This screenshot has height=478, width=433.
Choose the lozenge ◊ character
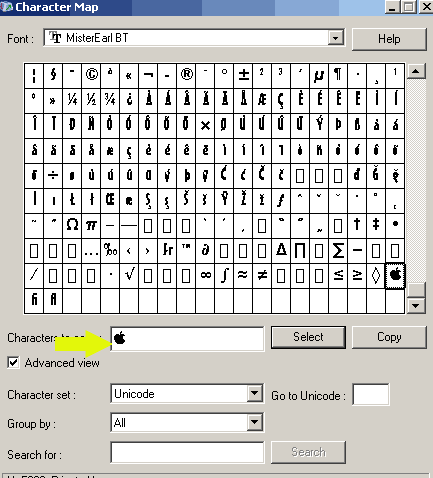376,276
